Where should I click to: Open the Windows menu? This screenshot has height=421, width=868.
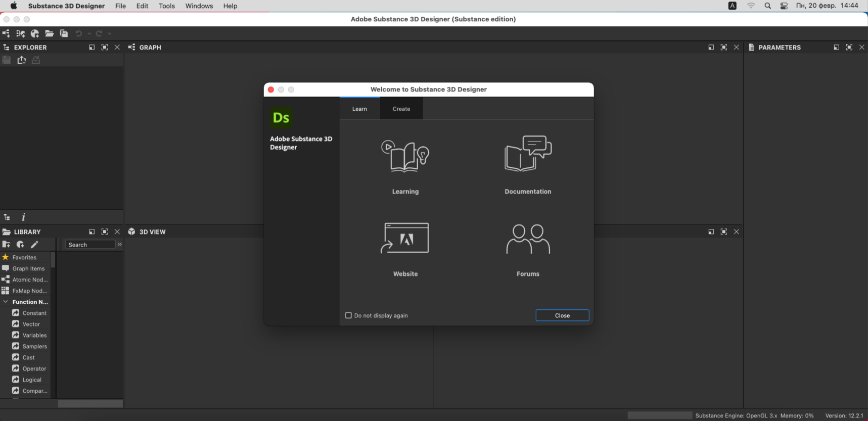[x=199, y=6]
